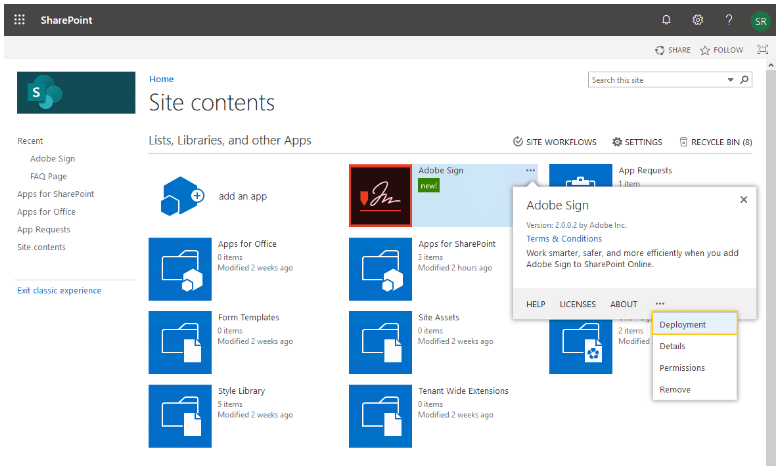
Task: Open the settings gear in top bar
Action: point(698,20)
